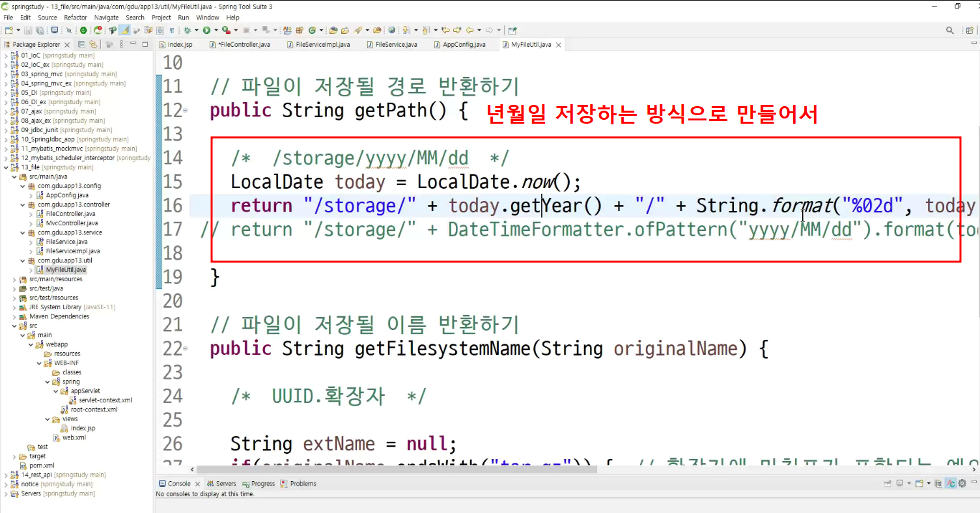
Task: Toggle Show Whitespace Characters paragraph icon
Action: (172, 30)
